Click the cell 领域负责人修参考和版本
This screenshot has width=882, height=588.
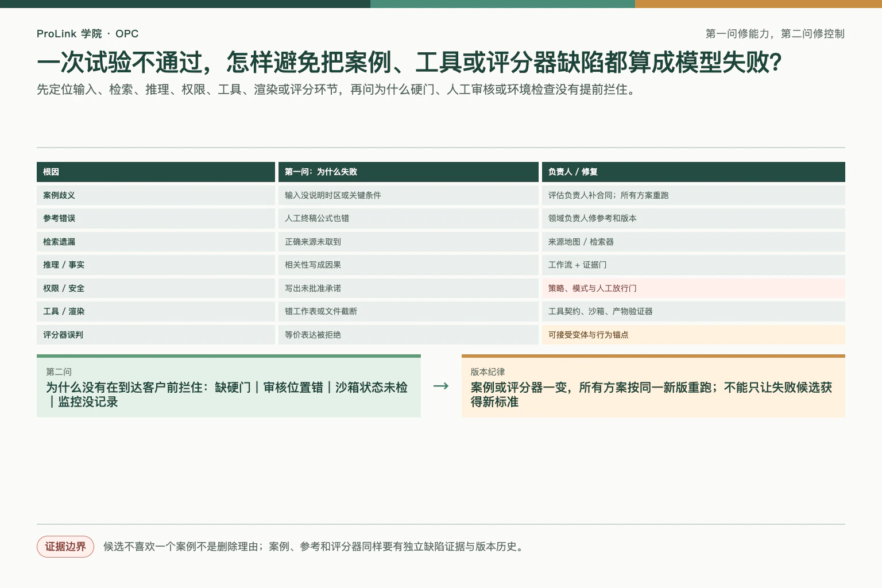(693, 218)
